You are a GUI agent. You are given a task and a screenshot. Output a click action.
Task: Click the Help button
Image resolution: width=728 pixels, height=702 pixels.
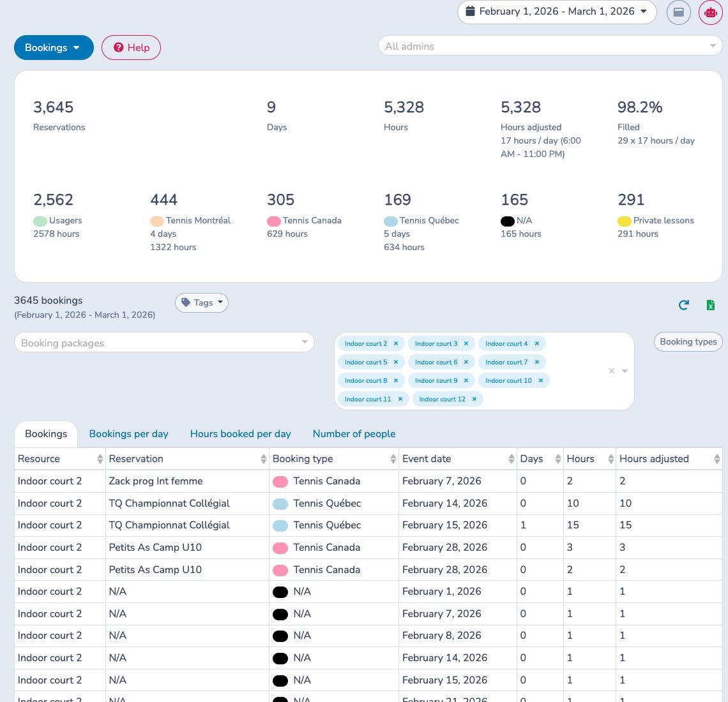click(x=131, y=47)
